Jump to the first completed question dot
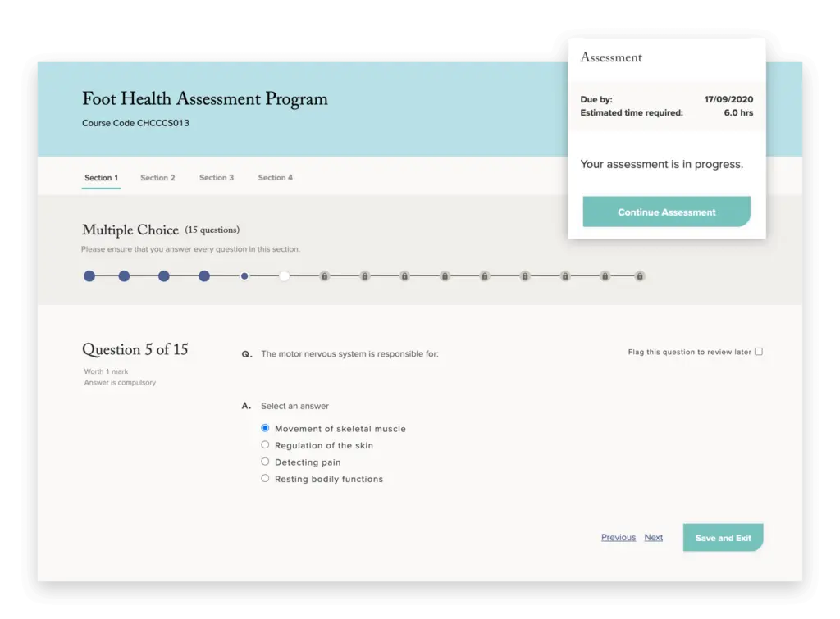840x619 pixels. point(89,276)
